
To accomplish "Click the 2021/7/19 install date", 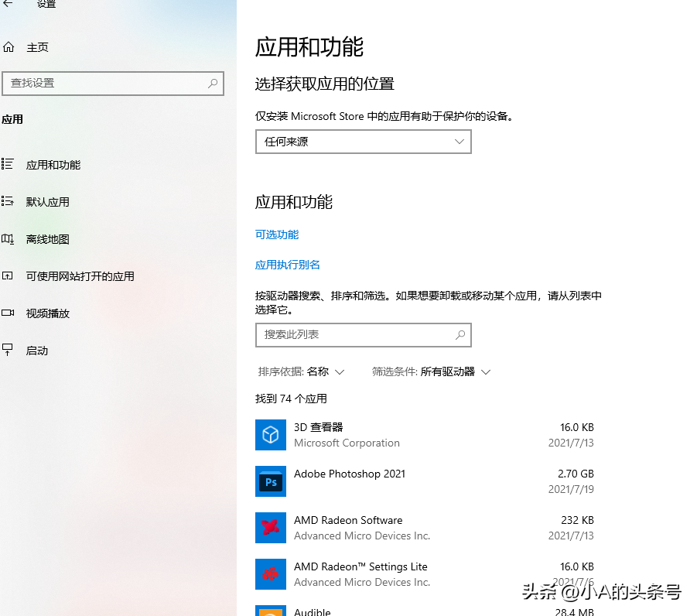I will pos(571,489).
